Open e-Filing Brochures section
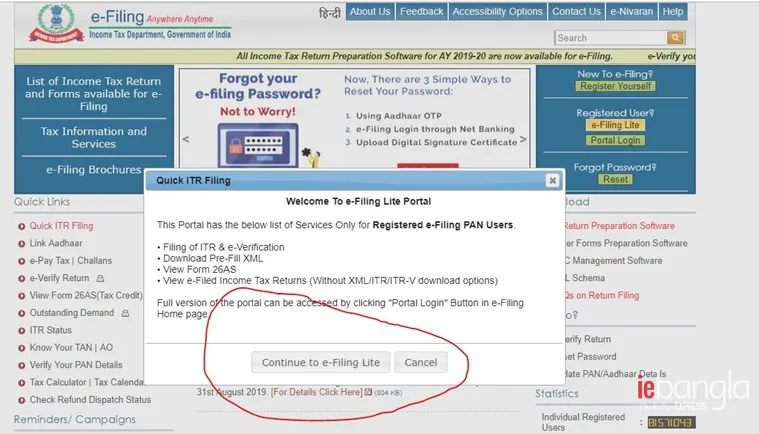The width and height of the screenshot is (759, 434). (93, 170)
